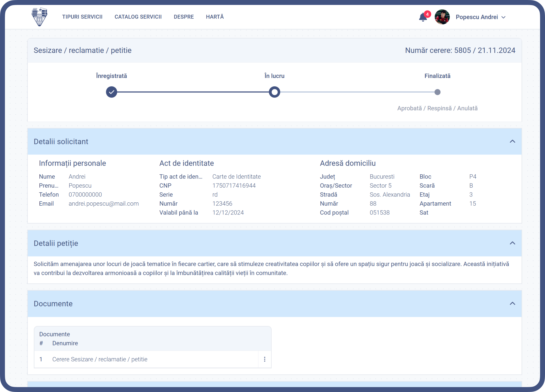The image size is (545, 392).
Task: Click the Bloc value P4
Action: pyautogui.click(x=473, y=177)
